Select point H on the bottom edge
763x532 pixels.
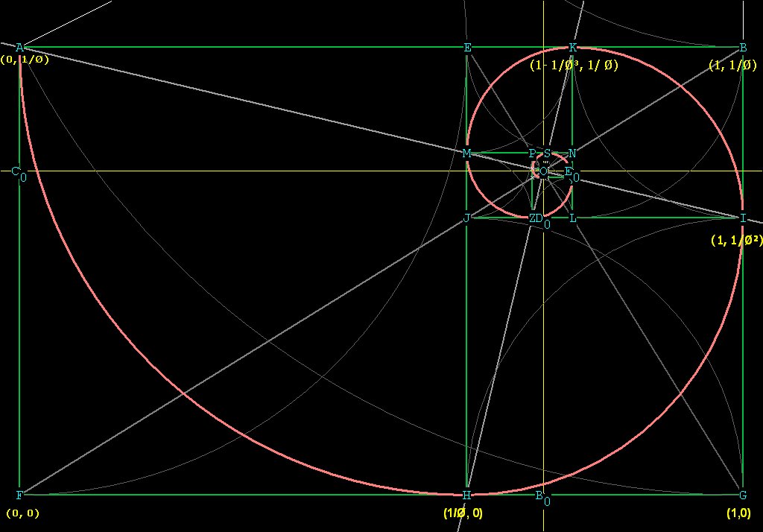pyautogui.click(x=466, y=494)
